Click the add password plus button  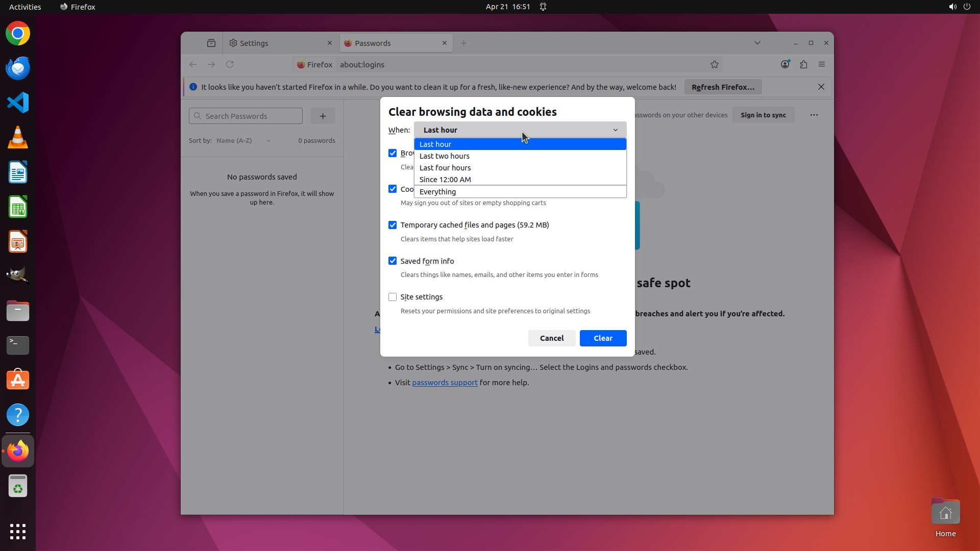(x=323, y=116)
